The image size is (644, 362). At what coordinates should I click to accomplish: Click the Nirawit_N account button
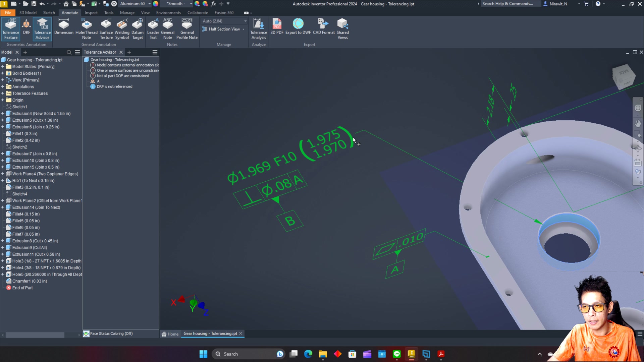tap(555, 4)
